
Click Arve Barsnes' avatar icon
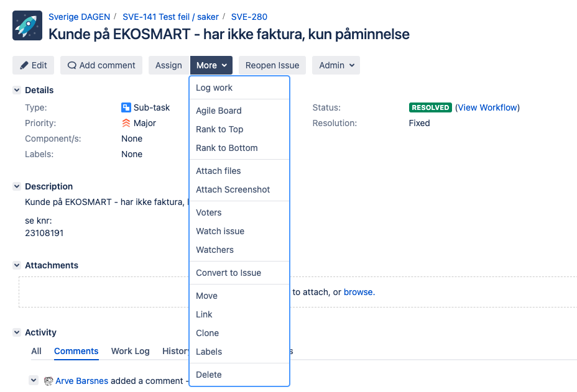48,381
